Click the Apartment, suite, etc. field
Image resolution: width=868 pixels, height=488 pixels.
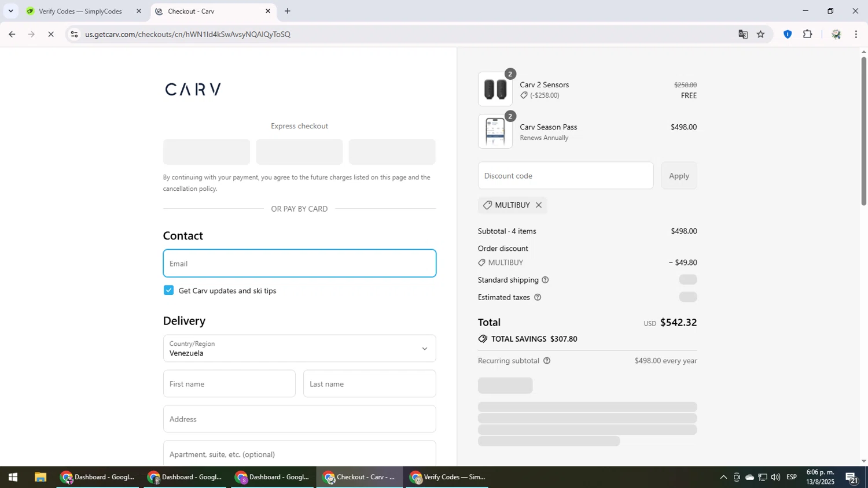click(300, 454)
